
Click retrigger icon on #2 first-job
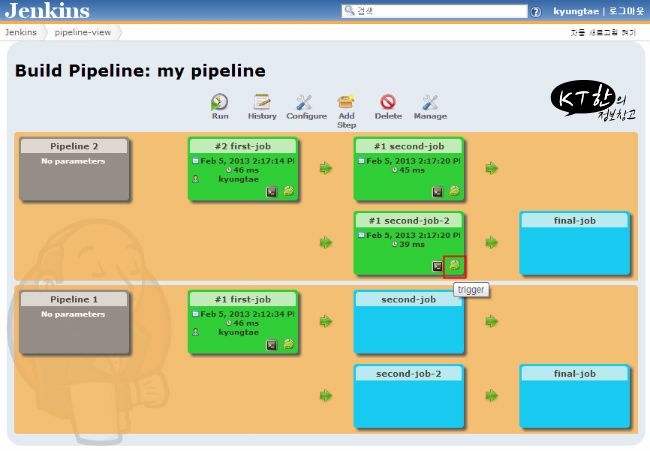point(289,191)
